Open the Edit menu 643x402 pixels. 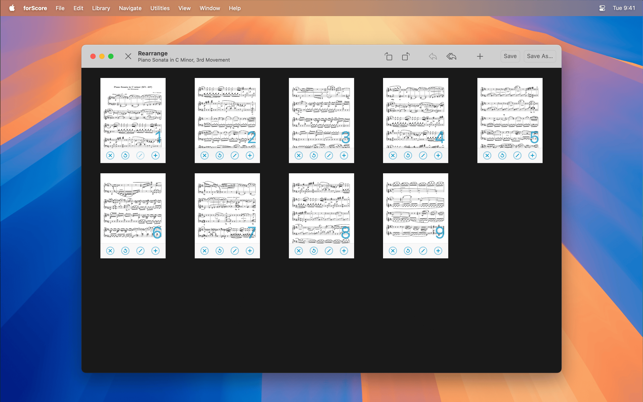[x=78, y=8]
